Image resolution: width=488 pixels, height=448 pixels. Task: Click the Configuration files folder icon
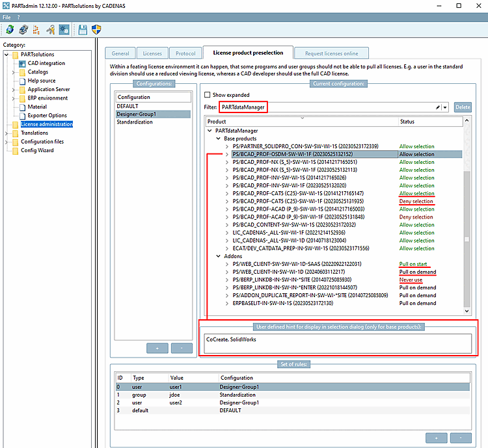[x=16, y=142]
